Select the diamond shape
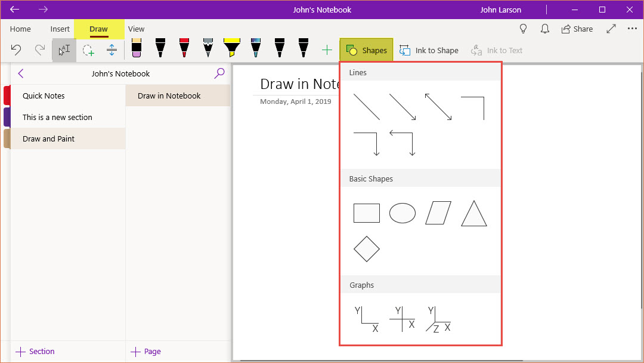Image resolution: width=644 pixels, height=363 pixels. point(367,249)
